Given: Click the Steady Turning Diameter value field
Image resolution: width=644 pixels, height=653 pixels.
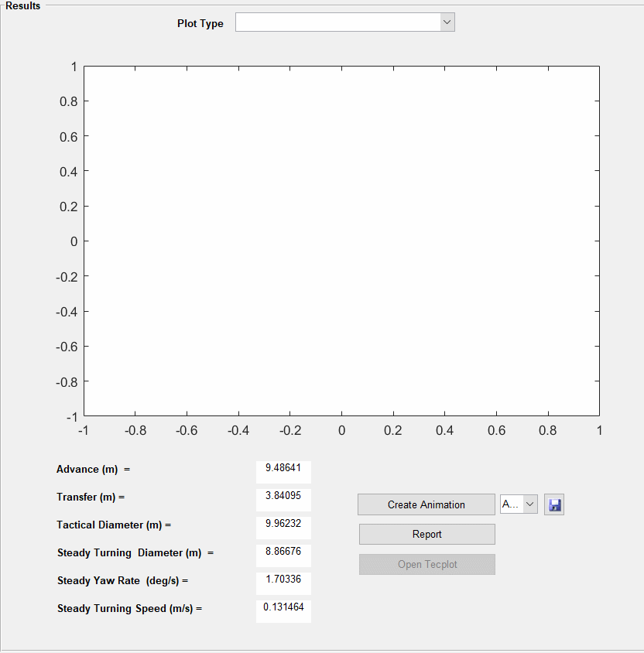Looking at the screenshot, I should tap(283, 555).
